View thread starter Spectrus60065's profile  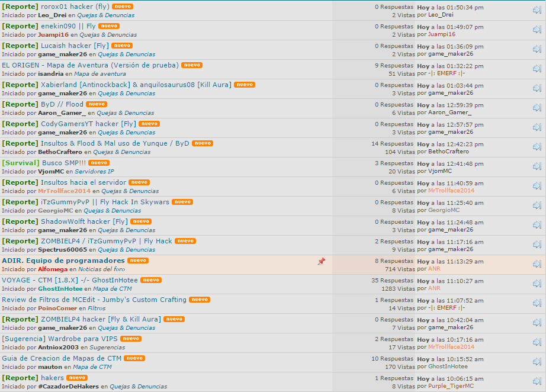coord(62,250)
